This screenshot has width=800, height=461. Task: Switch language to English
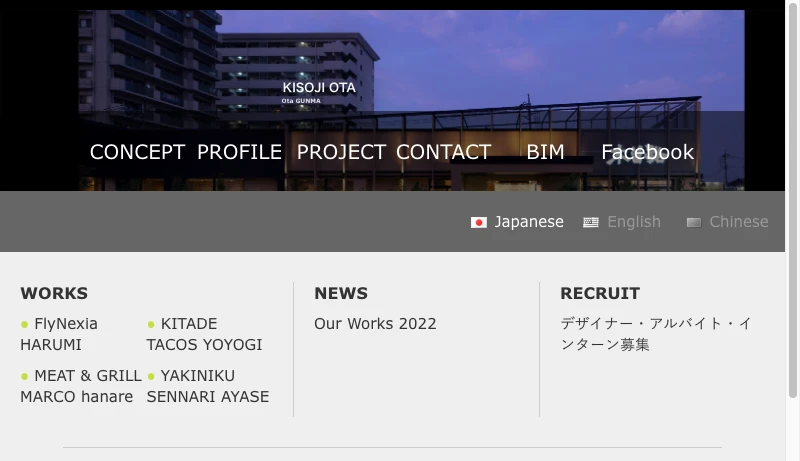[634, 222]
